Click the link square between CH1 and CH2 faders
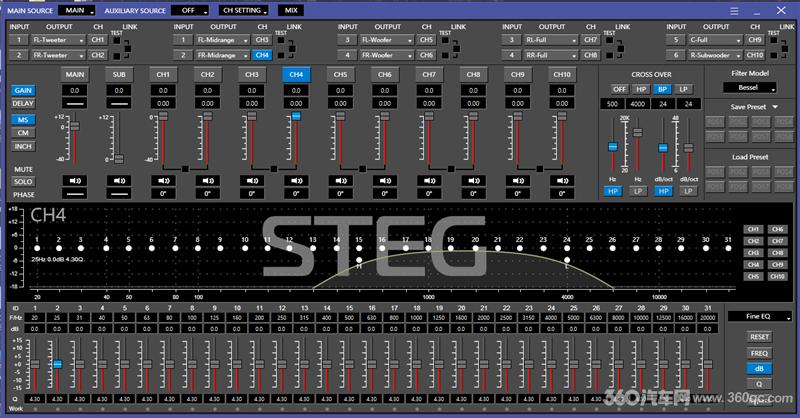This screenshot has height=418, width=800. click(x=185, y=169)
